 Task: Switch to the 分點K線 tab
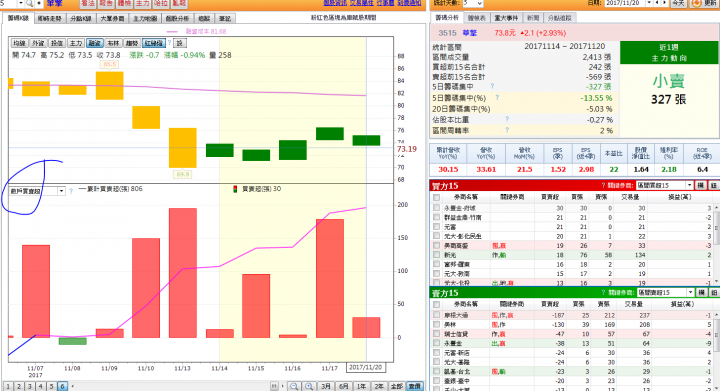[81, 18]
